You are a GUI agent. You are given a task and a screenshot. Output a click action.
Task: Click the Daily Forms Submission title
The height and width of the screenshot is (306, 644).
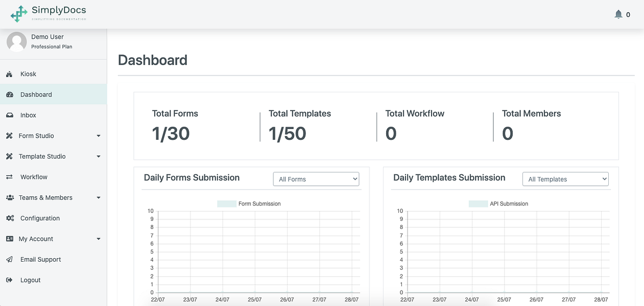click(192, 177)
